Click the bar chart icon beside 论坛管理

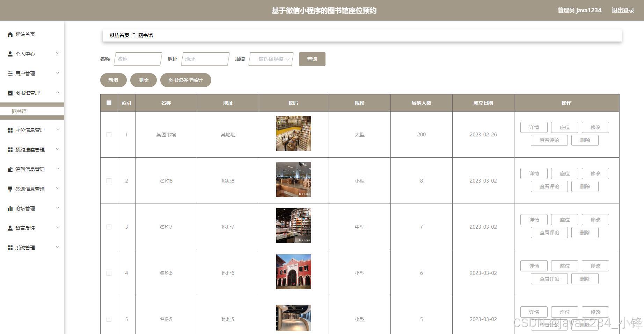[10, 208]
